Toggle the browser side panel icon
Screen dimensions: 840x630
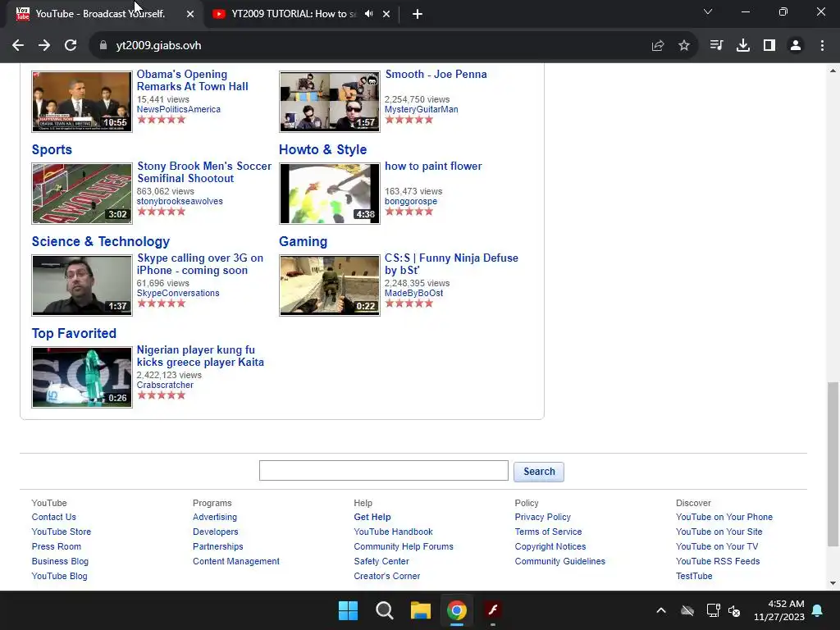click(x=769, y=46)
